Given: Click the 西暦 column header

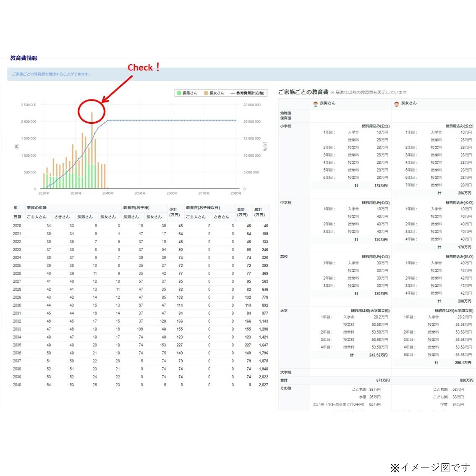Looking at the screenshot, I should click(17, 217).
